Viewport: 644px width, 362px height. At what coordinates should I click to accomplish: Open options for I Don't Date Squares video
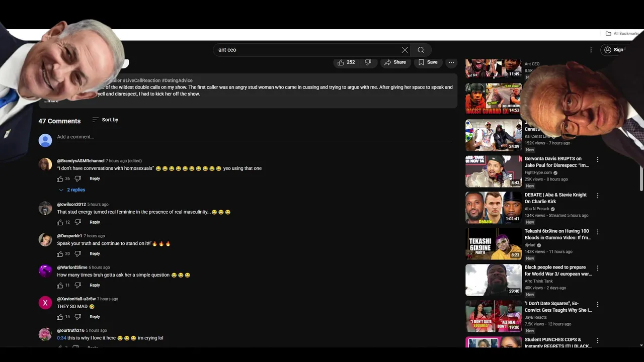click(598, 304)
